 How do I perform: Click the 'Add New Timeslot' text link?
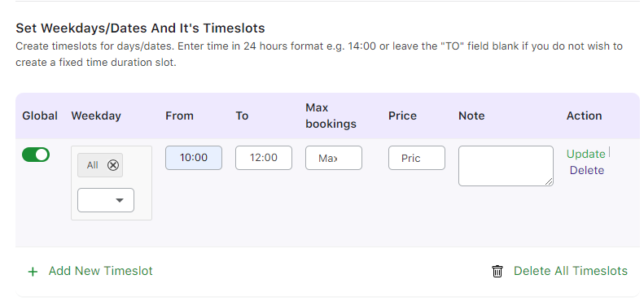click(101, 271)
